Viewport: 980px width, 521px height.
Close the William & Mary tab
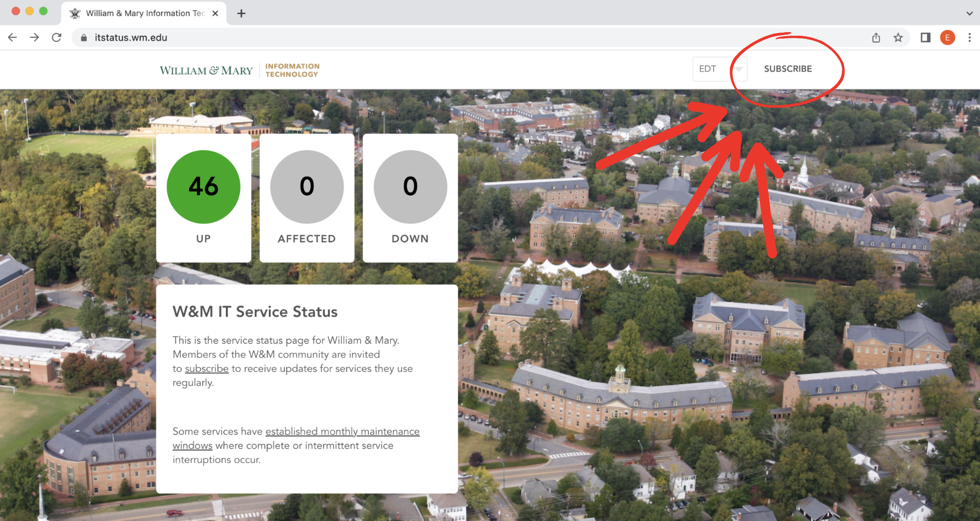coord(215,13)
